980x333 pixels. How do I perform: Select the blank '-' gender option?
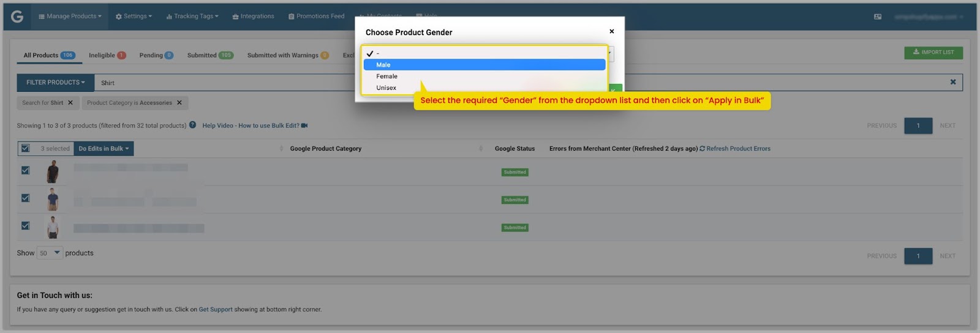pyautogui.click(x=484, y=53)
